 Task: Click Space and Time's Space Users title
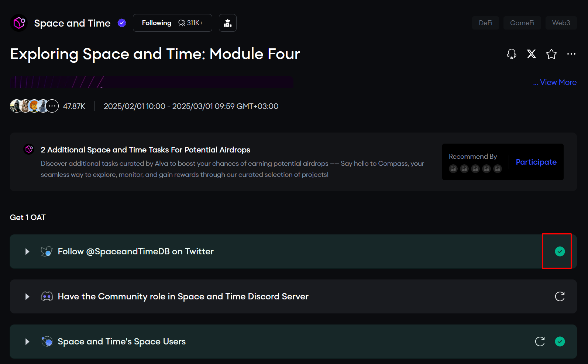(x=122, y=341)
